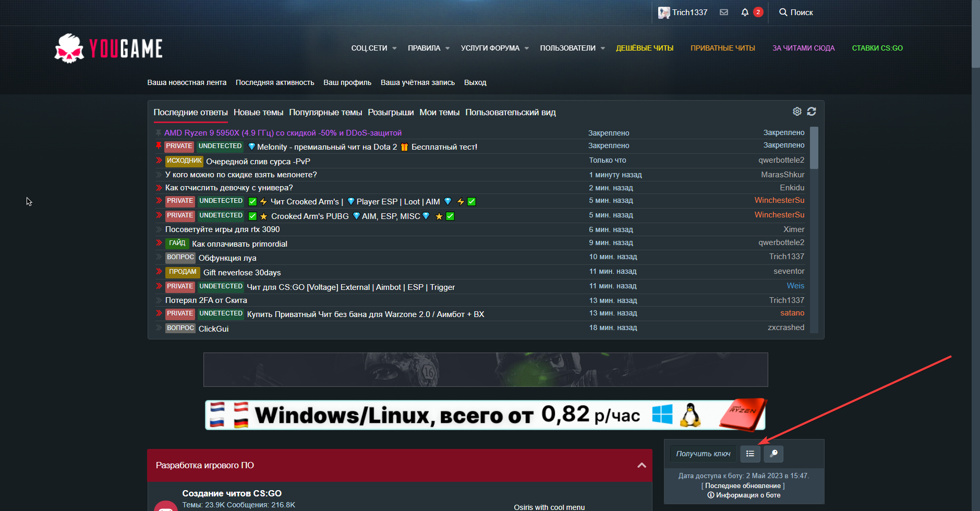Screen dimensions: 980x511
Task: Open the feed settings gear icon
Action: [797, 112]
